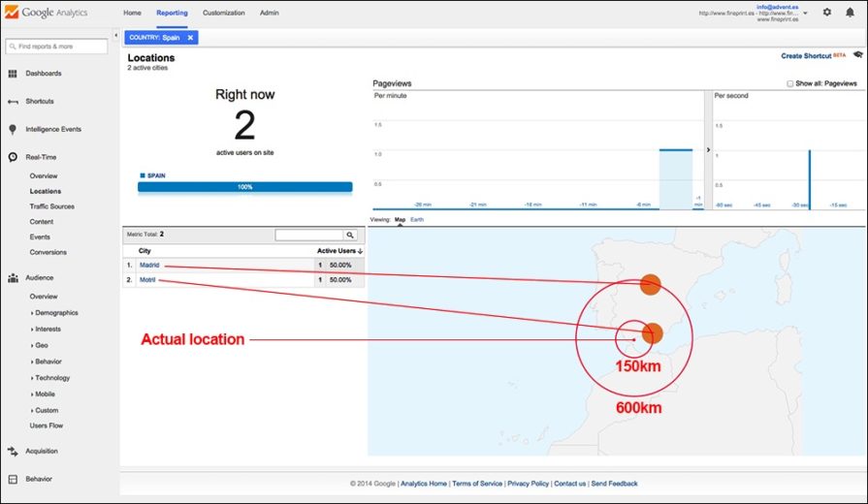The image size is (868, 504).
Task: Open the Contact us footer link
Action: click(x=569, y=484)
